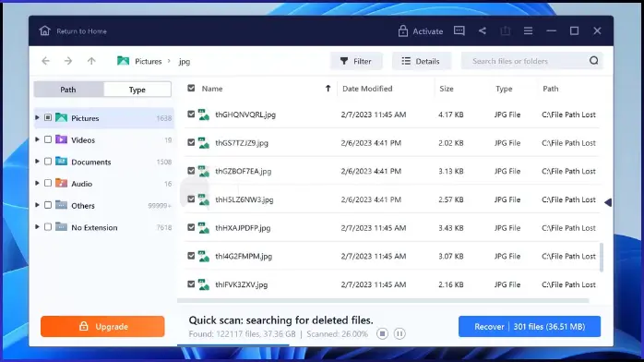Click the jpg breadcrumb segment

[185, 61]
